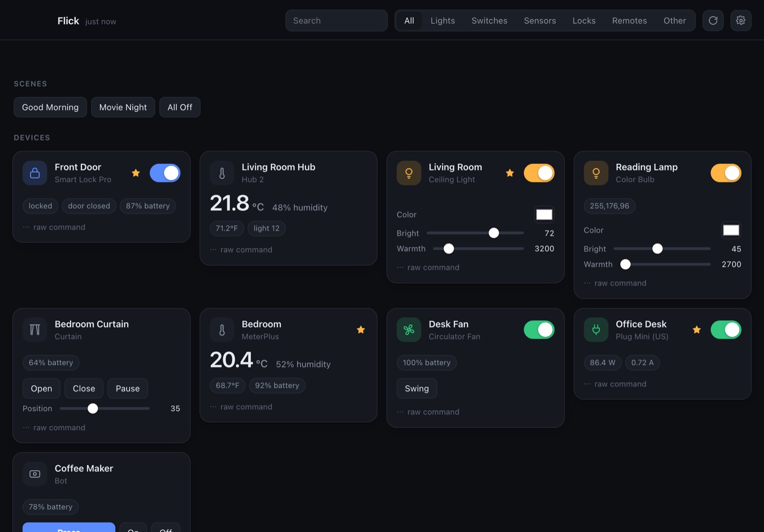Toggle the Living Room favorite star

tap(510, 173)
